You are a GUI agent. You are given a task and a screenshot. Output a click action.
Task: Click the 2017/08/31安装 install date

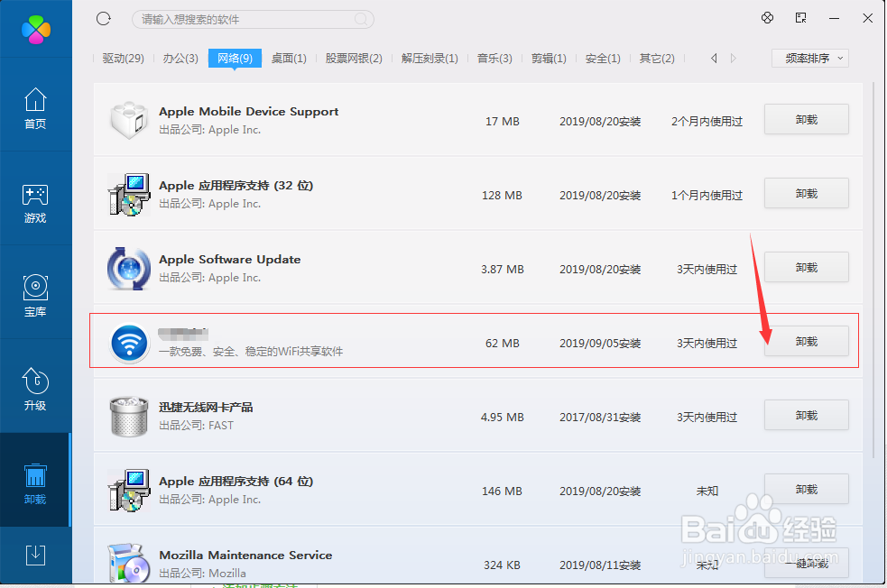600,418
